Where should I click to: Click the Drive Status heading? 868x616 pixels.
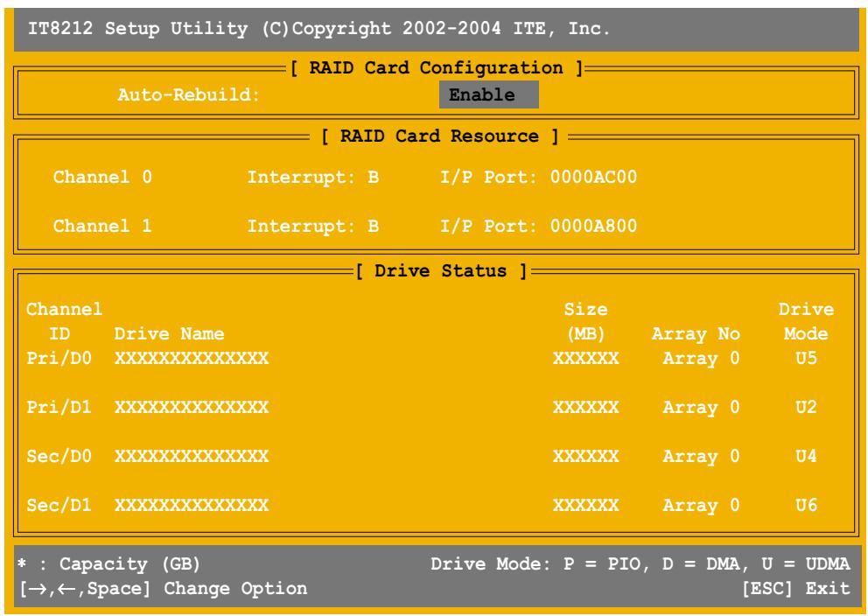tap(441, 271)
